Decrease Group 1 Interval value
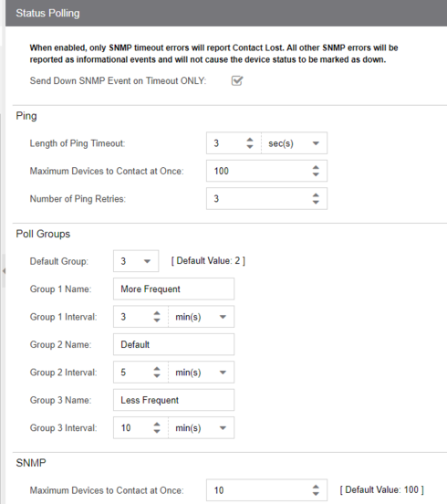The image size is (447, 504). [157, 320]
